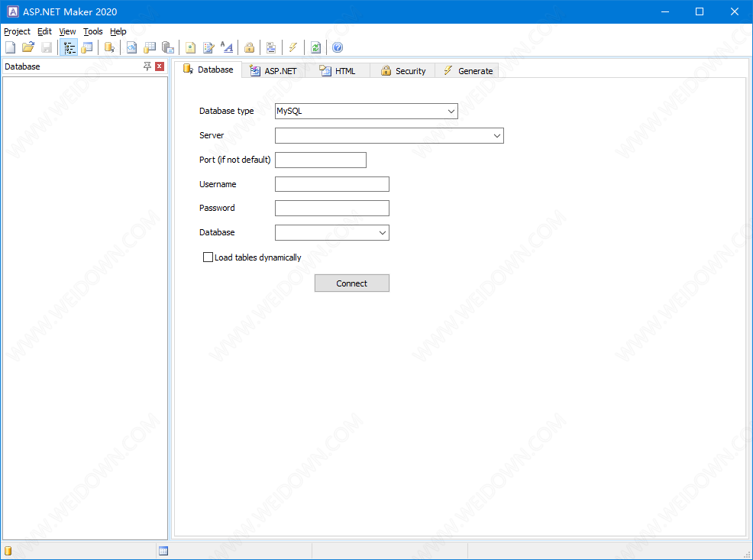Switch to the Generate tab

coord(467,70)
